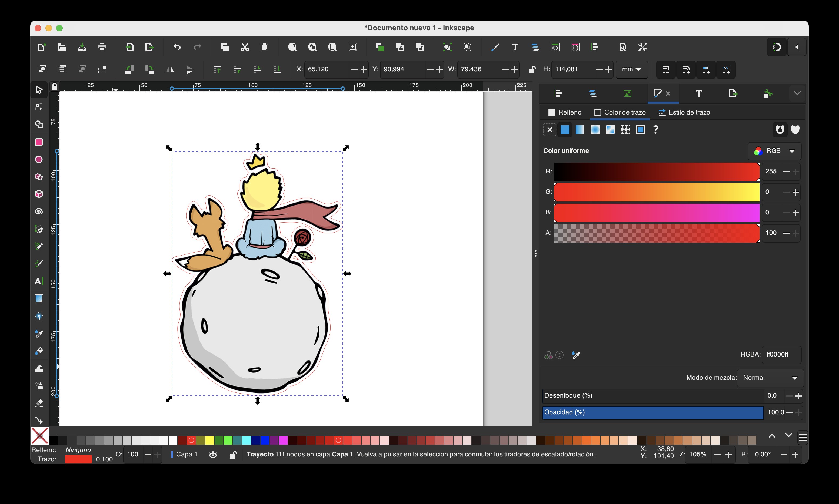
Task: Select flat color paint option
Action: 565,130
